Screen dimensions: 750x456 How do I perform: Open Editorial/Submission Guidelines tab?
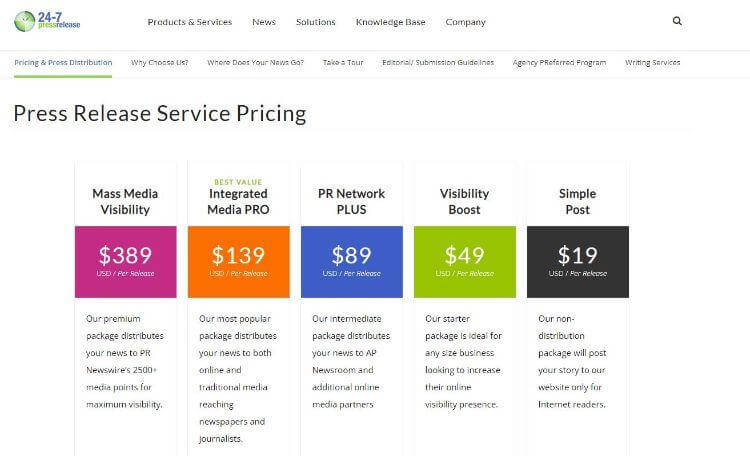pos(438,62)
